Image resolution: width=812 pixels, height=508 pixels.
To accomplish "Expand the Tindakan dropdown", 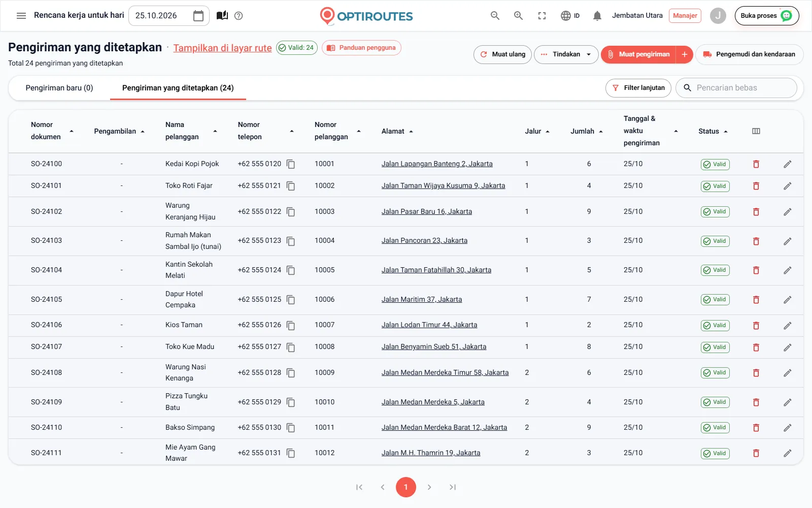I will 566,54.
